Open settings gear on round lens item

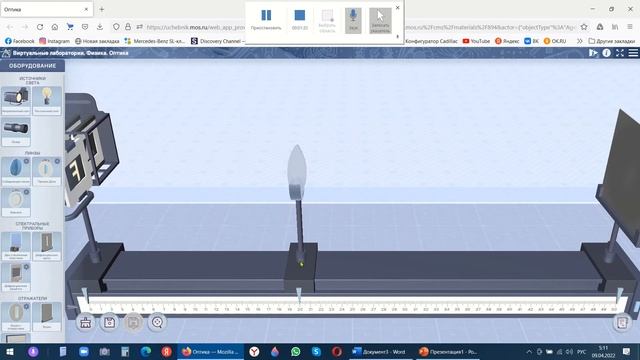[27, 192]
